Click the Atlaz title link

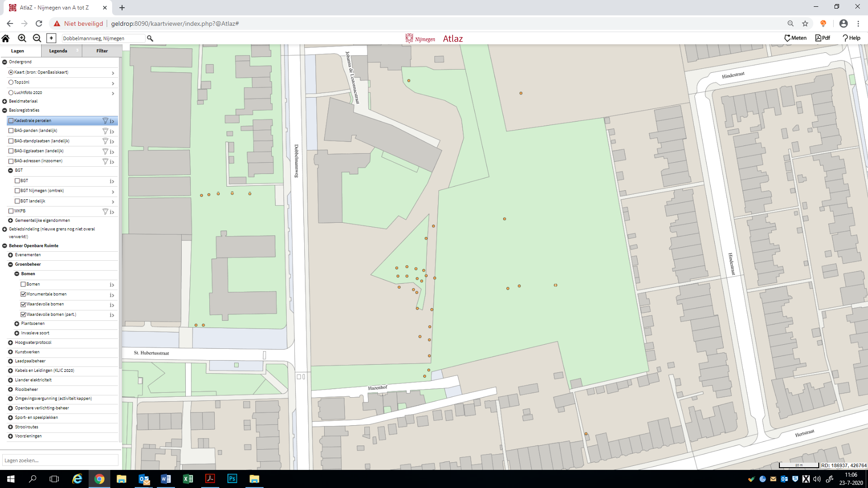[453, 39]
